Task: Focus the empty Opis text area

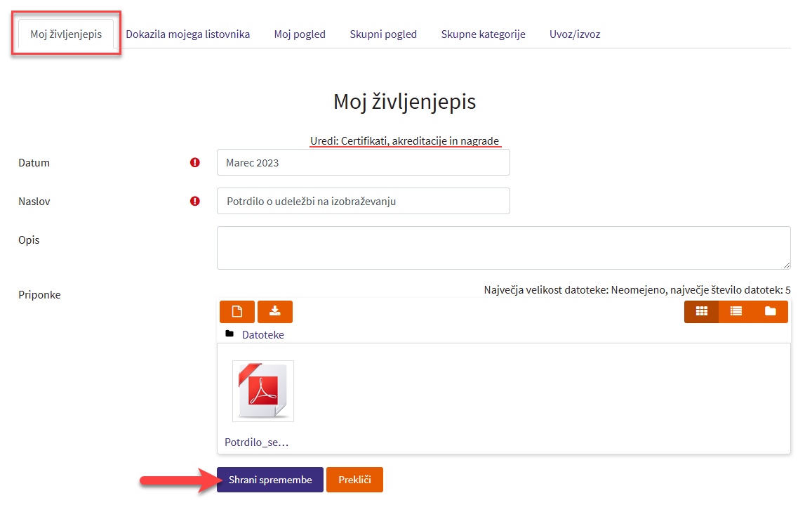Action: coord(503,247)
